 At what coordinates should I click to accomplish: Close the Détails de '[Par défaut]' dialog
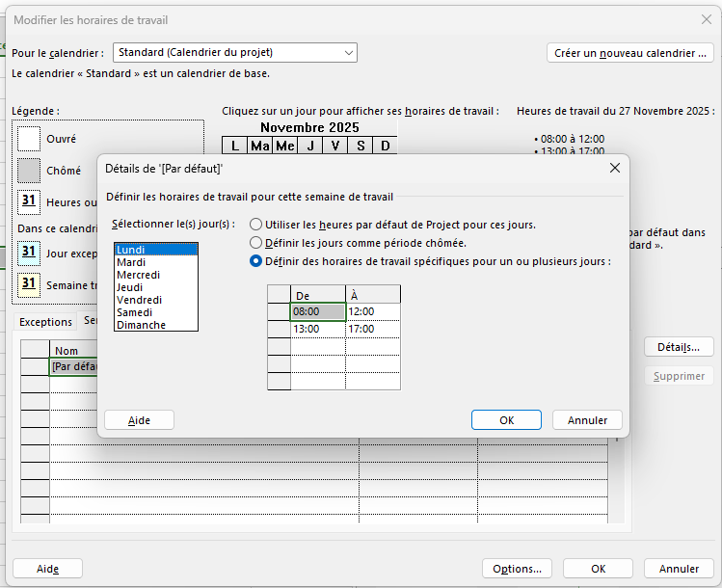[x=615, y=168]
